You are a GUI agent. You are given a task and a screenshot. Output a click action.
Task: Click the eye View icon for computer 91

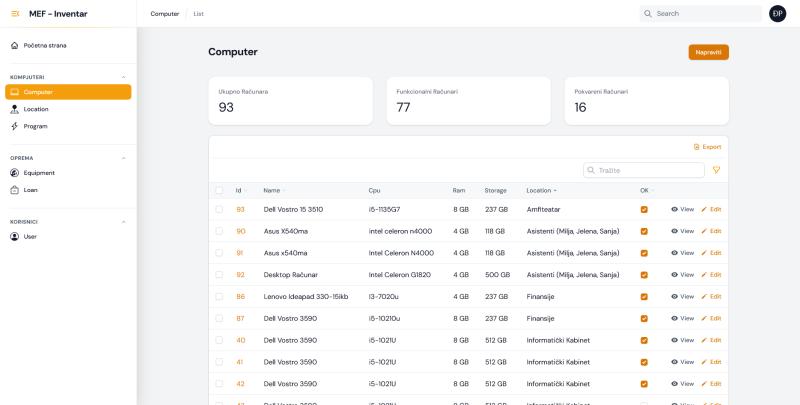(674, 253)
